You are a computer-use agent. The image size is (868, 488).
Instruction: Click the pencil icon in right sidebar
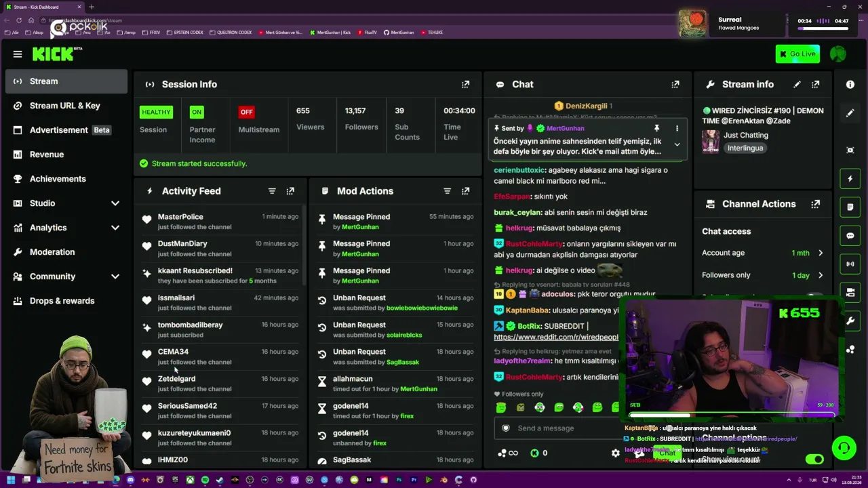850,113
